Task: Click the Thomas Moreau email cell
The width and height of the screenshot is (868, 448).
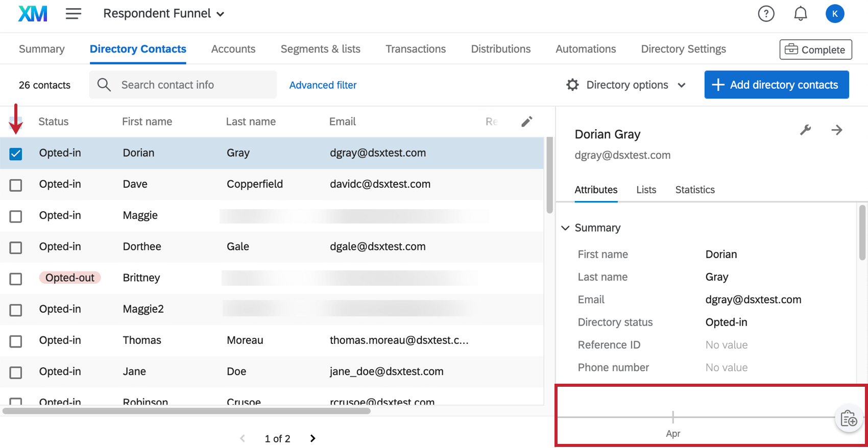Action: click(x=399, y=340)
